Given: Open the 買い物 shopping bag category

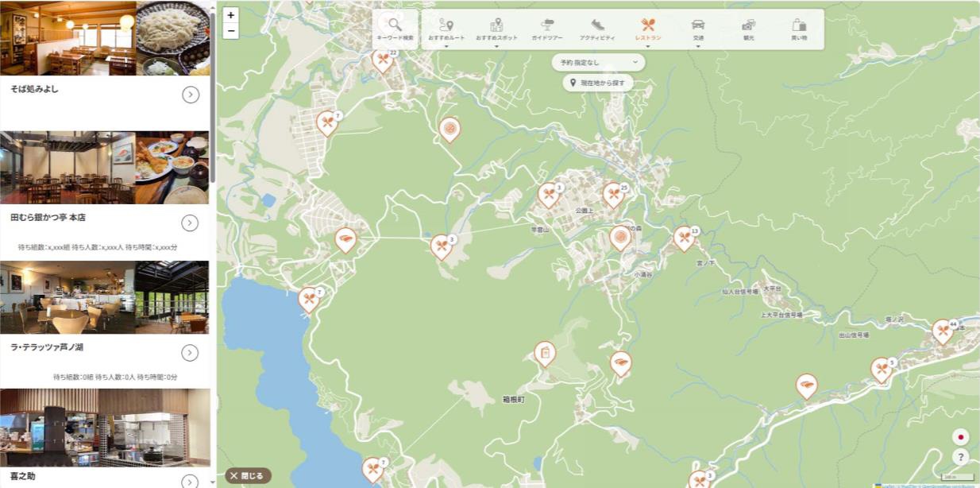Looking at the screenshot, I should click(x=799, y=29).
